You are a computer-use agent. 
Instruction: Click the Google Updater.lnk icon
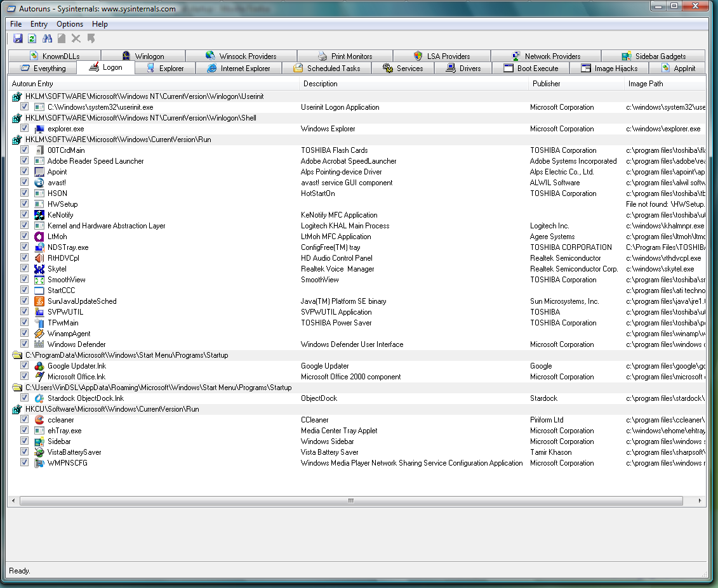(39, 366)
